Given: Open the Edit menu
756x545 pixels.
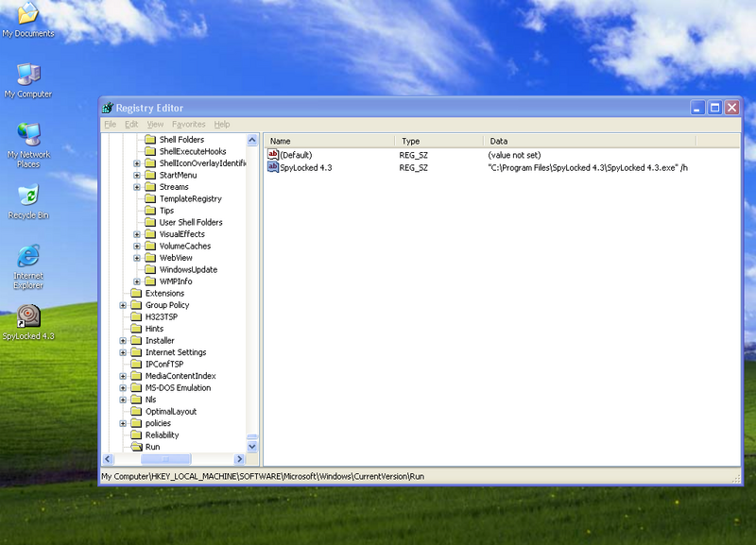Looking at the screenshot, I should pos(131,125).
